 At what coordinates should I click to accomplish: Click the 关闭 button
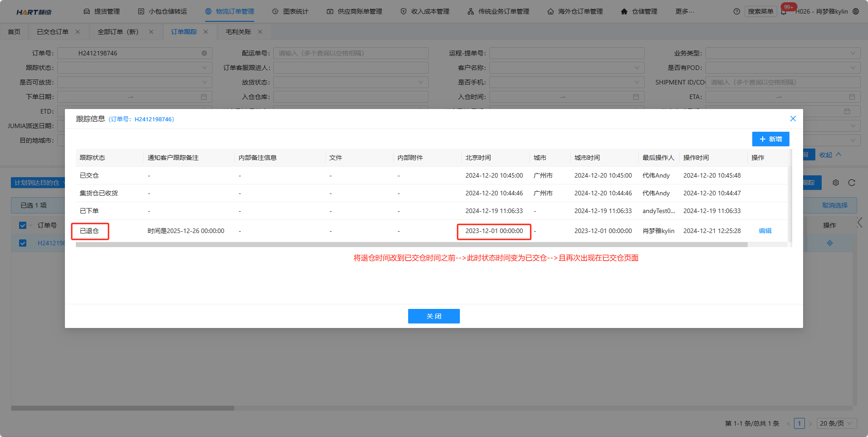click(x=434, y=316)
